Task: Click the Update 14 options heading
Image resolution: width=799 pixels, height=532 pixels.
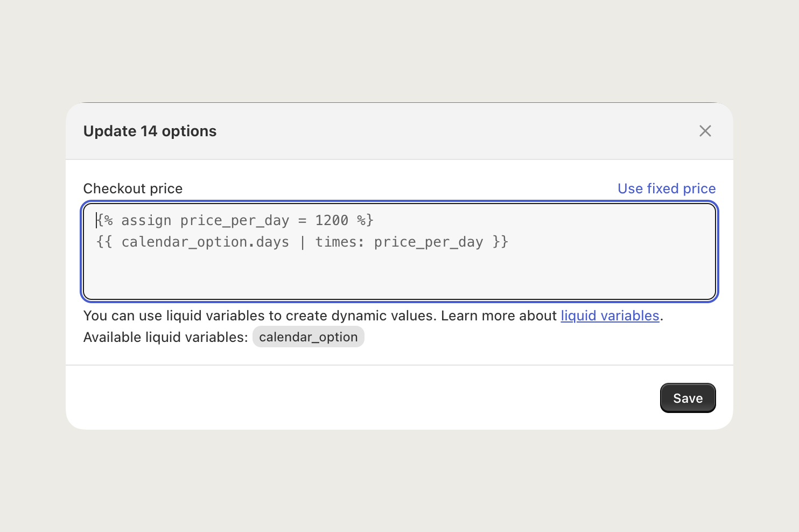Action: (150, 131)
